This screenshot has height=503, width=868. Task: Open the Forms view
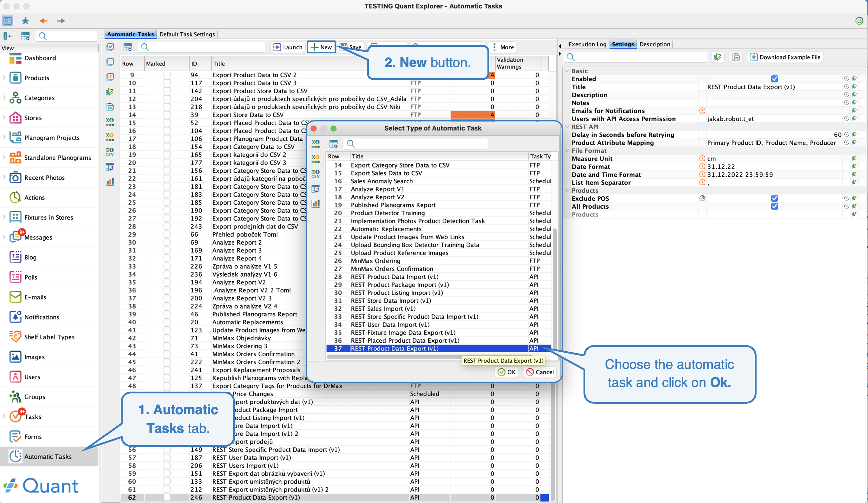33,437
